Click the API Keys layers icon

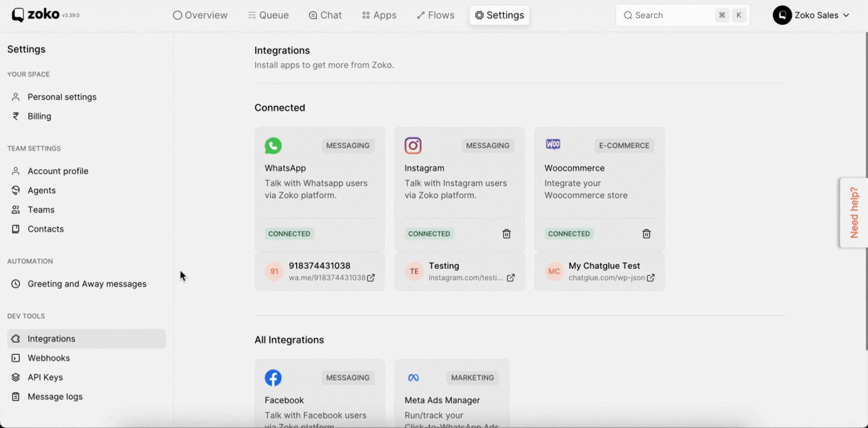coord(16,378)
